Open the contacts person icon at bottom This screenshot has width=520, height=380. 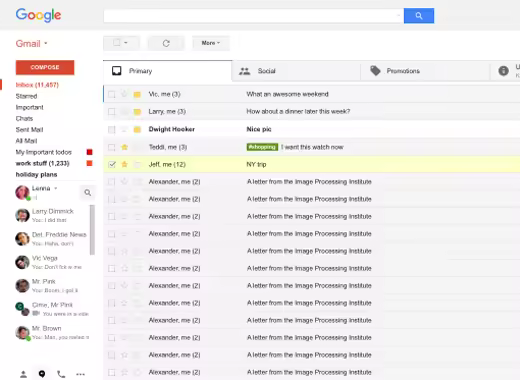click(x=23, y=374)
